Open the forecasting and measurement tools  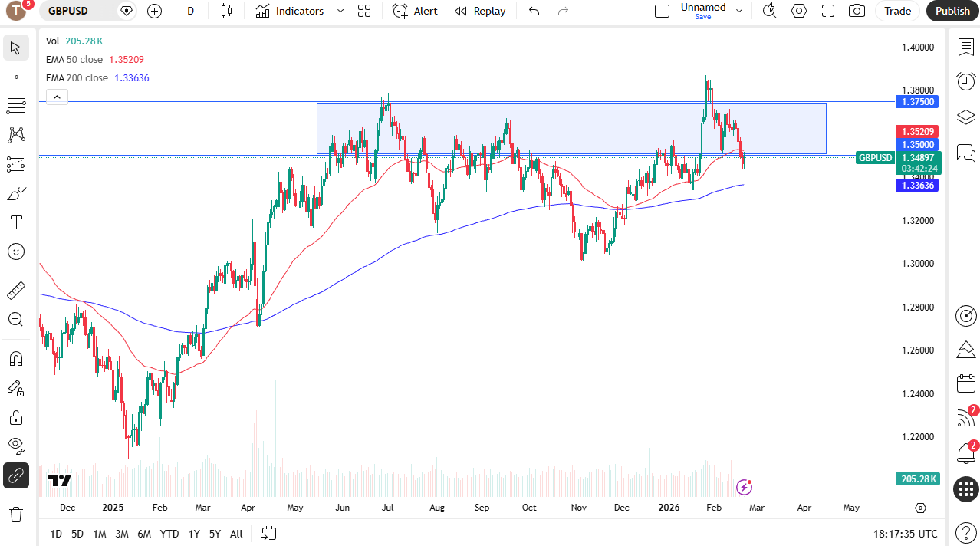click(x=15, y=164)
